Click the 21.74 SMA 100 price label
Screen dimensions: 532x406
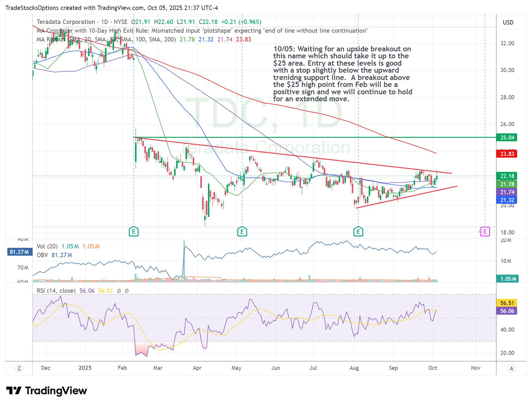click(x=507, y=192)
